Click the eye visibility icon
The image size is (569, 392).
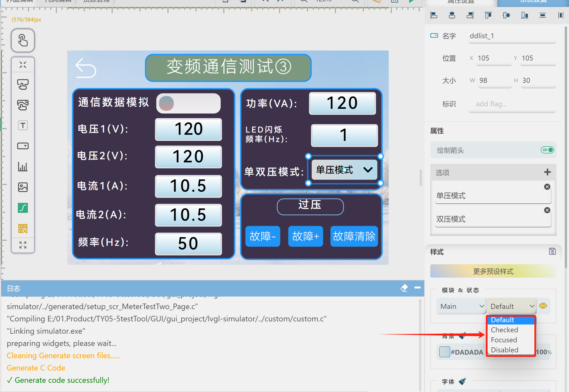(543, 306)
